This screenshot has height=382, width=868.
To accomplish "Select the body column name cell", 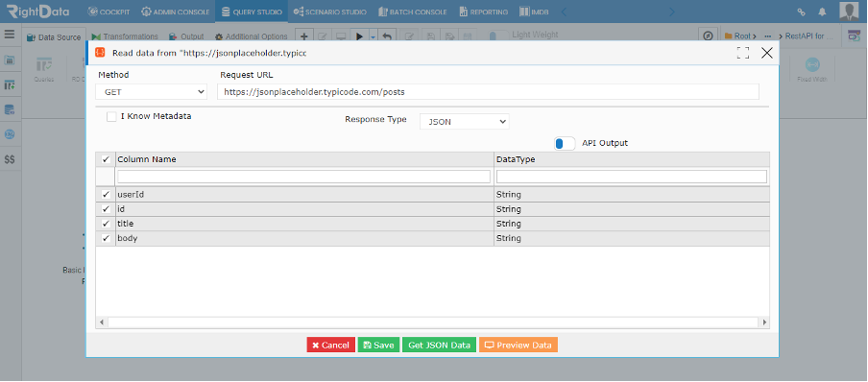I will 304,238.
